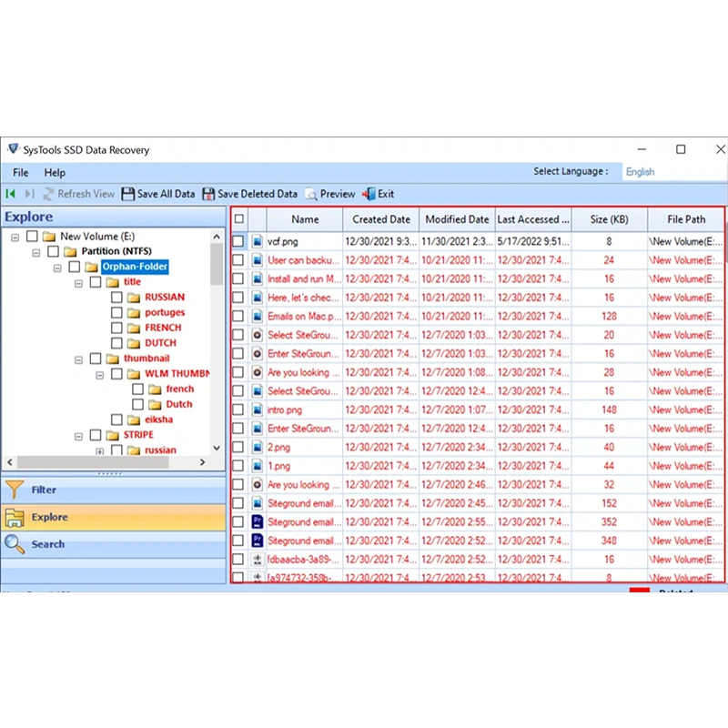This screenshot has width=728, height=728.
Task: Click Pr icon of Siteground email size 348
Action: click(x=258, y=541)
